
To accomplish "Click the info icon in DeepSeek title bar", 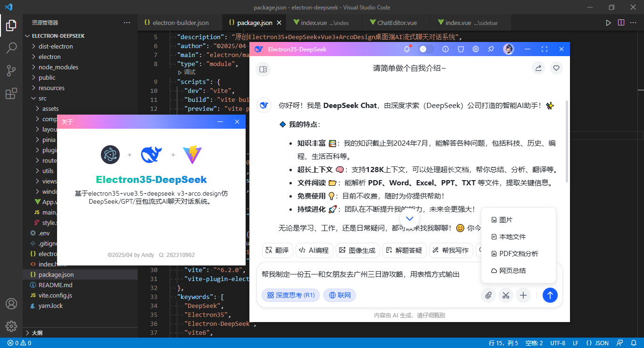I will [x=446, y=49].
